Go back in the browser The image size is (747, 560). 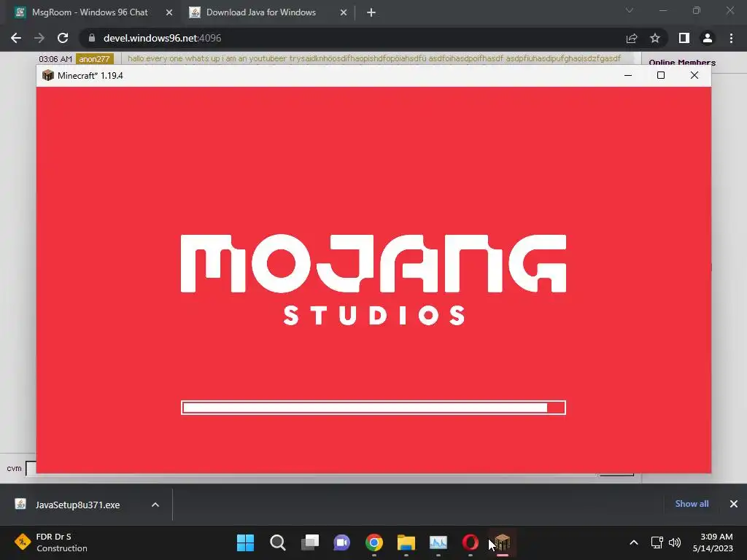pyautogui.click(x=16, y=38)
